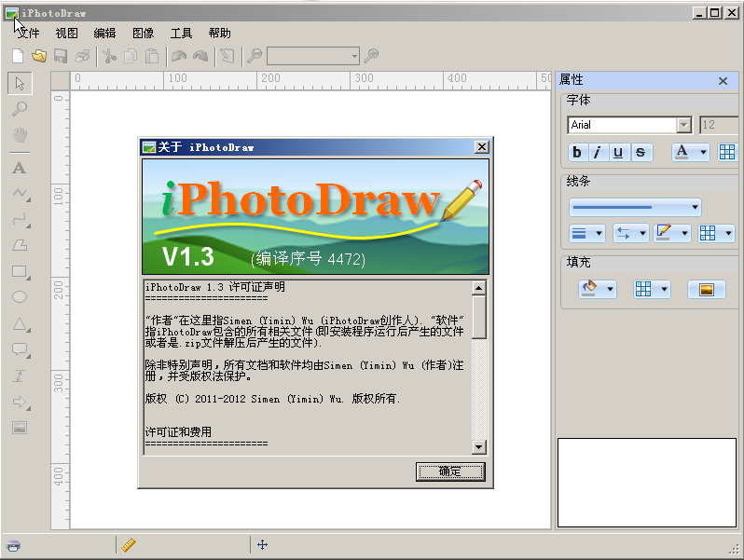
Task: Click the license text scroll down arrow
Action: 479,446
